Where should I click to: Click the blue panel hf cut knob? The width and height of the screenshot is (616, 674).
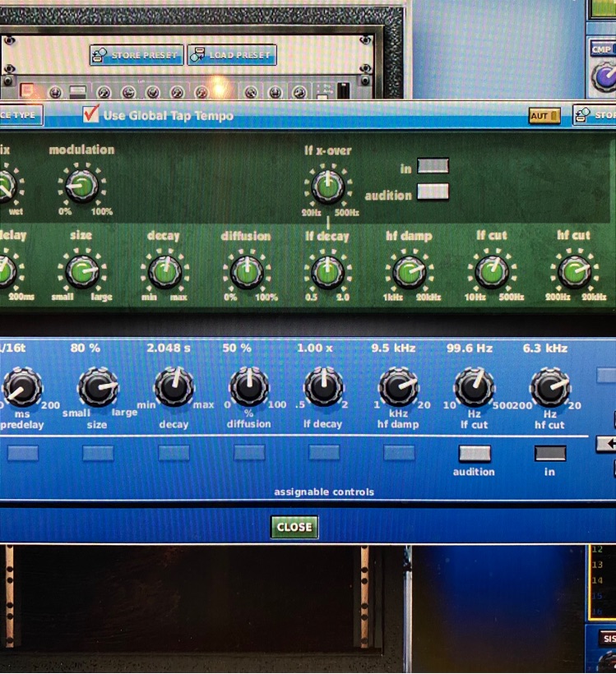tap(549, 387)
